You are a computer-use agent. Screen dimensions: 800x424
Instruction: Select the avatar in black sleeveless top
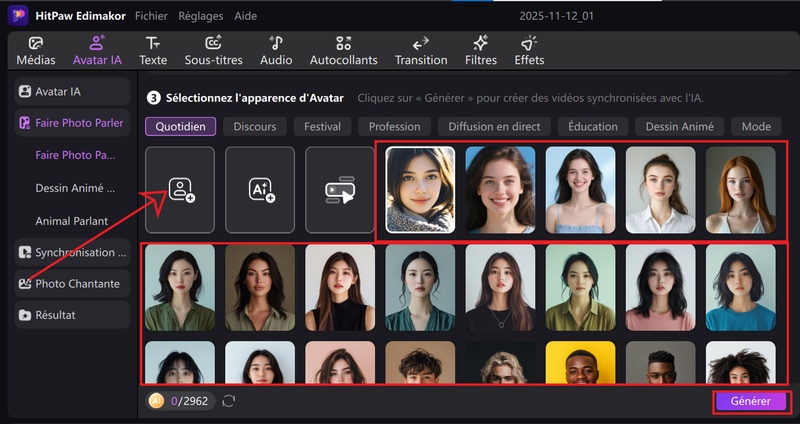click(x=340, y=287)
